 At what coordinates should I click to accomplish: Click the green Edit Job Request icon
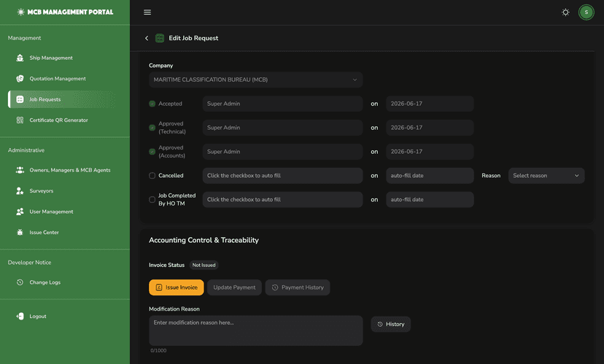(160, 38)
